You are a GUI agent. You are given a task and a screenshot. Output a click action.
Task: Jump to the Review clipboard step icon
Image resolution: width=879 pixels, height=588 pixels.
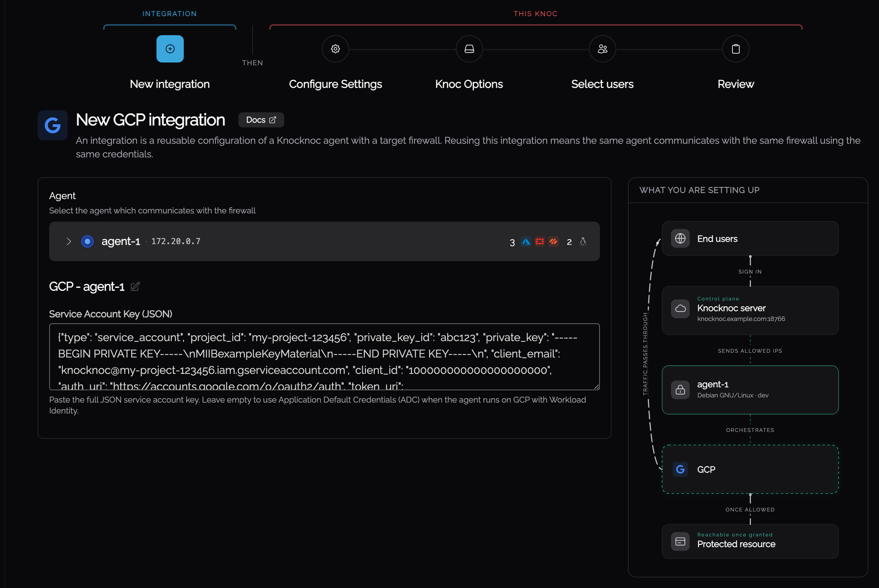coord(736,49)
